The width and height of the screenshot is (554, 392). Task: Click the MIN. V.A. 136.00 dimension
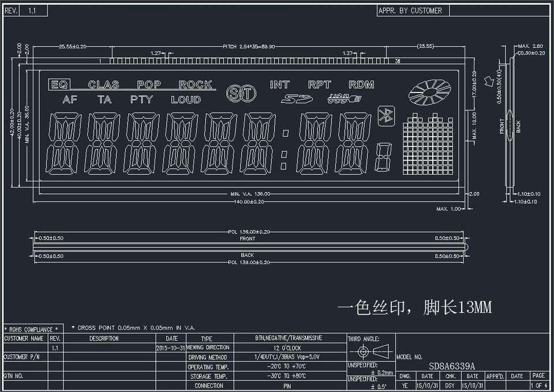click(250, 194)
